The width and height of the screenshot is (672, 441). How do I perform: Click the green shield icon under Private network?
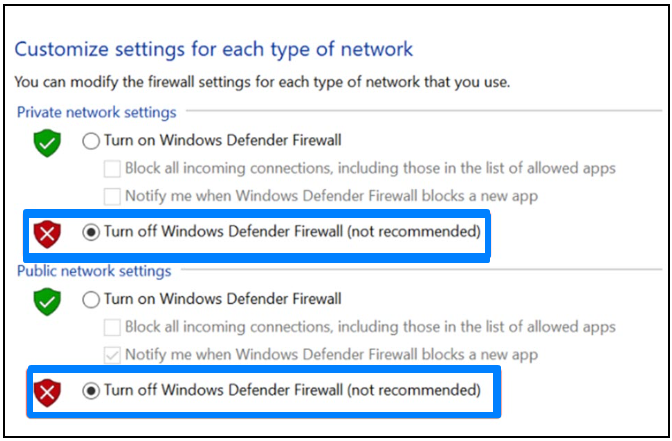coord(46,143)
